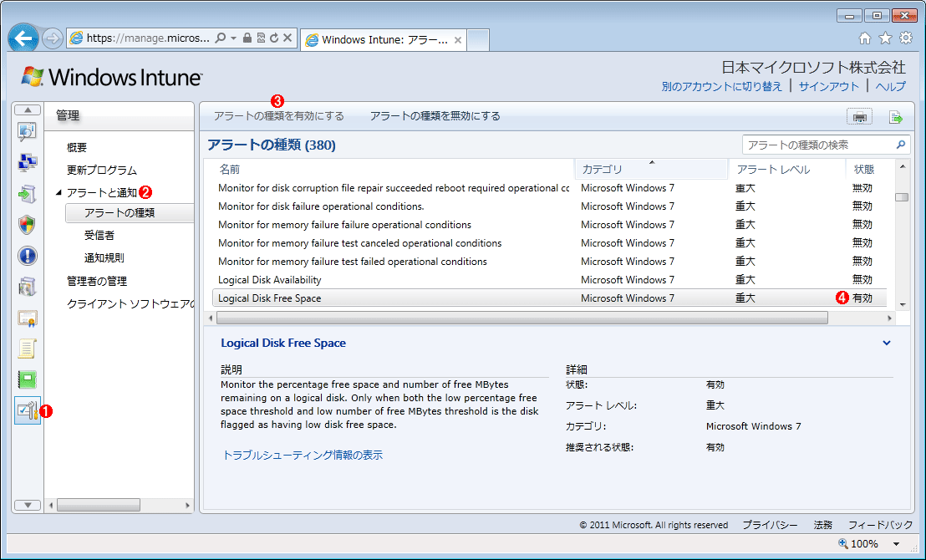Open the Favorites star icon
Screen dimensions: 926x560
click(x=885, y=38)
